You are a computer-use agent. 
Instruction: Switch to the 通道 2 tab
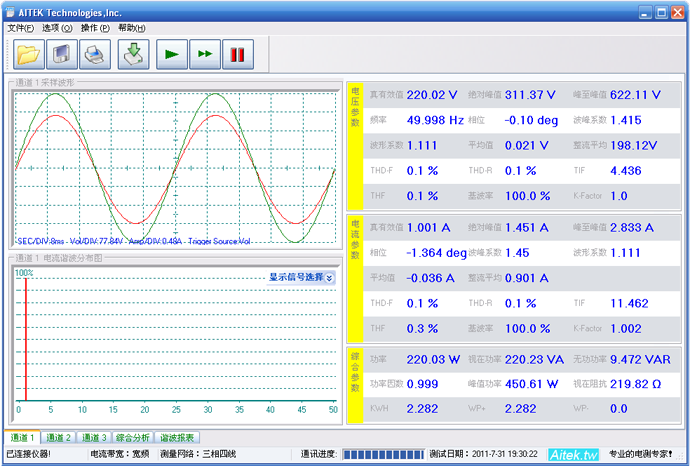click(59, 438)
